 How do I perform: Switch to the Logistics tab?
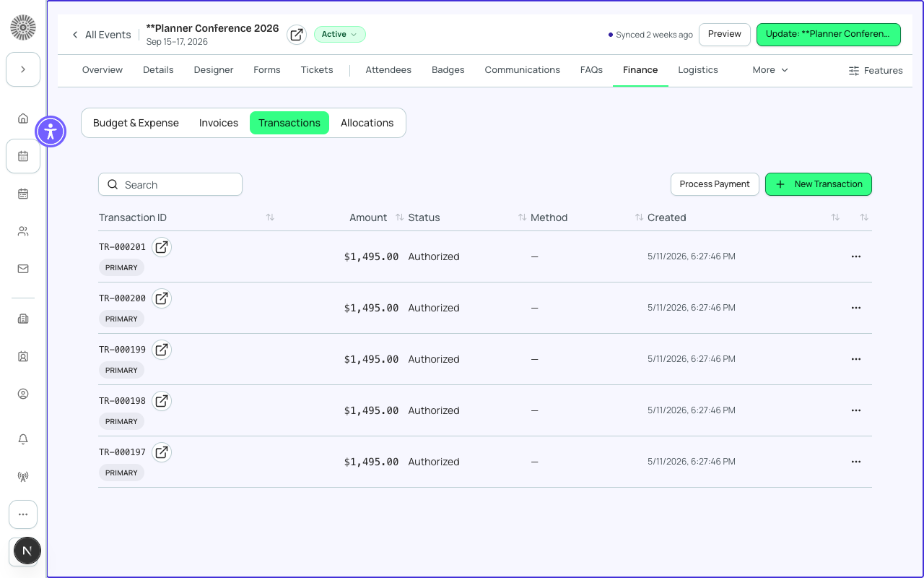coord(698,70)
